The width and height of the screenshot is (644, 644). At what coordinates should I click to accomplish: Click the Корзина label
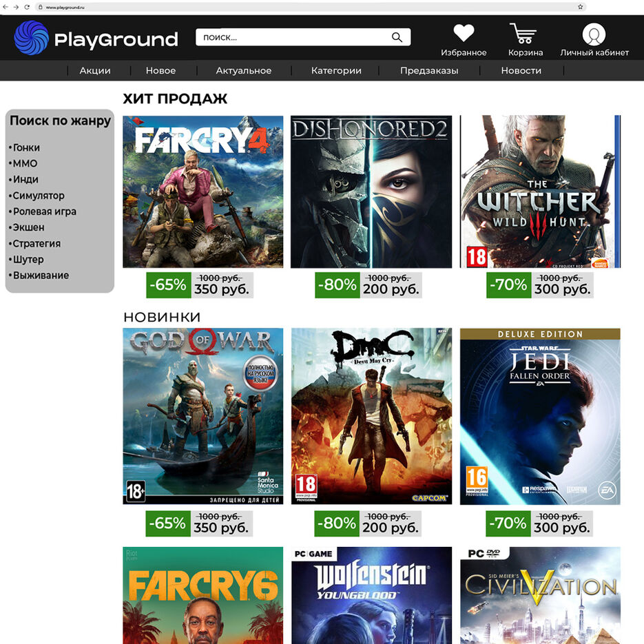(x=526, y=52)
